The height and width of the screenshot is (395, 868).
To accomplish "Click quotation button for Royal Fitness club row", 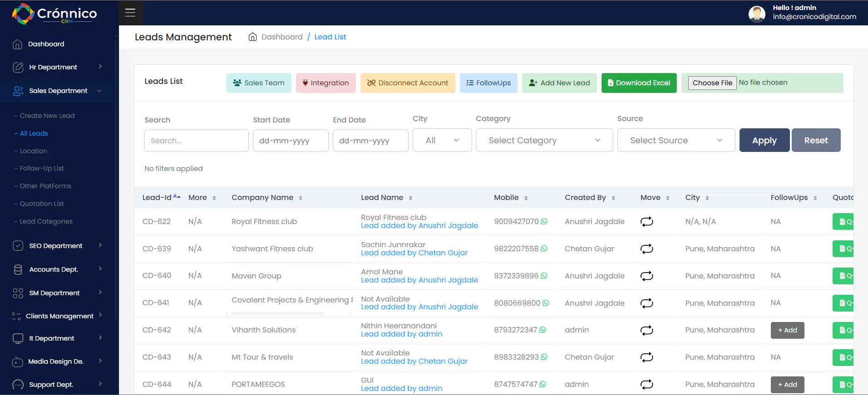I will pos(843,222).
